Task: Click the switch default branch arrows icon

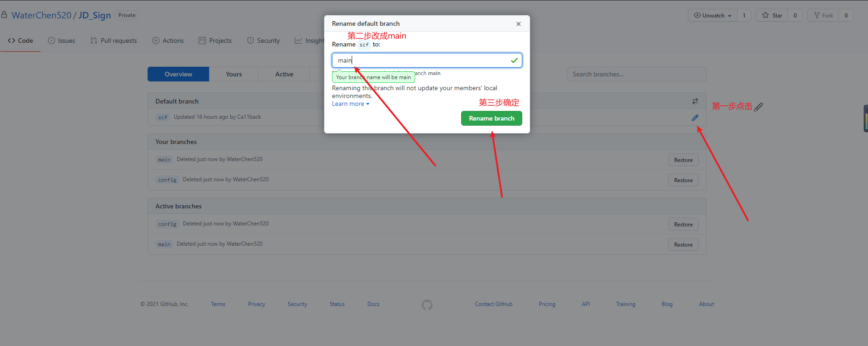Action: point(695,101)
